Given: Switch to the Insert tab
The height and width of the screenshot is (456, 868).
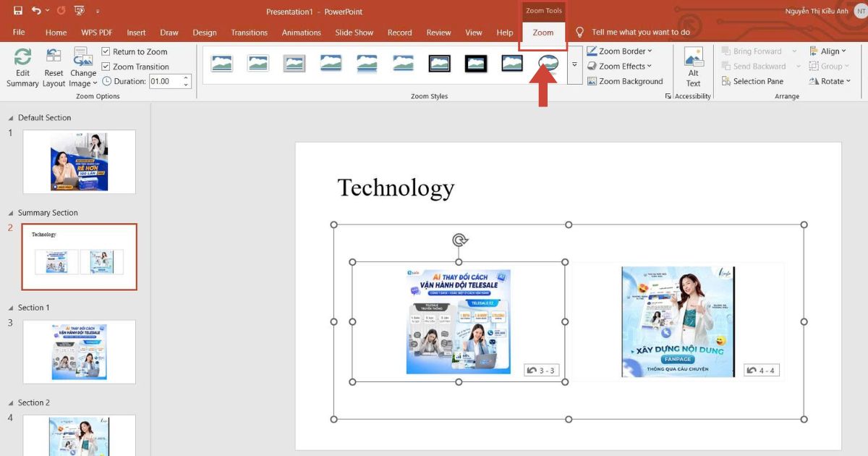Looking at the screenshot, I should coord(136,33).
